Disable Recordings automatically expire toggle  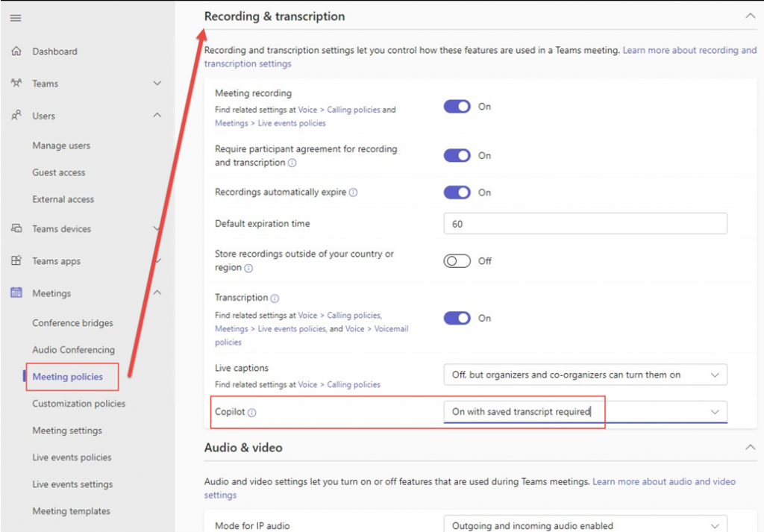point(457,193)
